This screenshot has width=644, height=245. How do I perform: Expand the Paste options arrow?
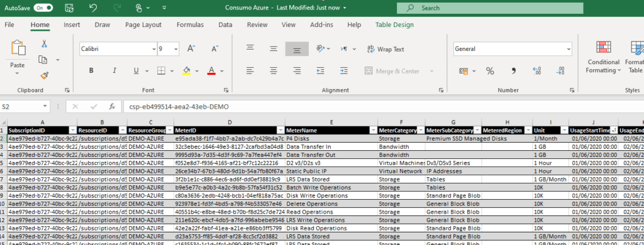click(17, 73)
